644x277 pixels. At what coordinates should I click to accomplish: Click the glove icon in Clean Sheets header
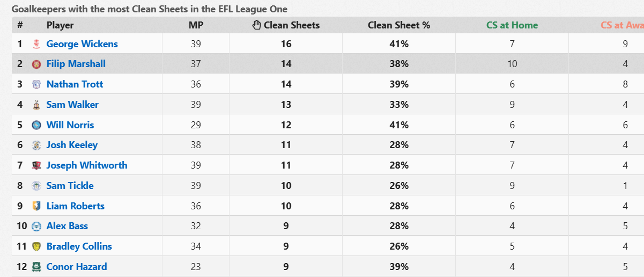tap(257, 25)
